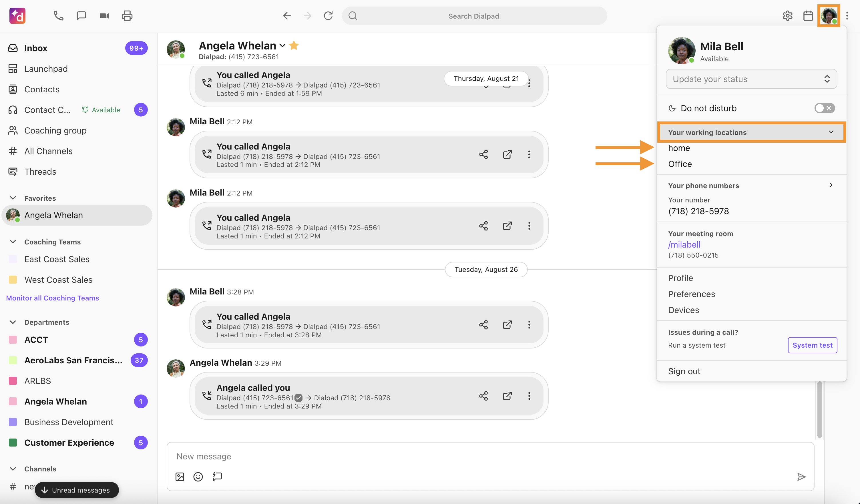Click in the Search Dialpad field
The height and width of the screenshot is (504, 860).
click(474, 16)
